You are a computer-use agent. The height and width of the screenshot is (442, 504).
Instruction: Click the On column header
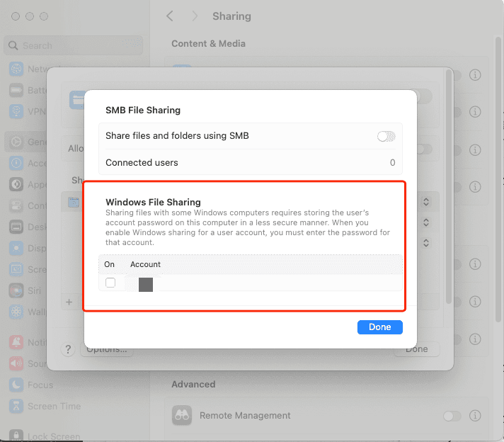tap(109, 264)
